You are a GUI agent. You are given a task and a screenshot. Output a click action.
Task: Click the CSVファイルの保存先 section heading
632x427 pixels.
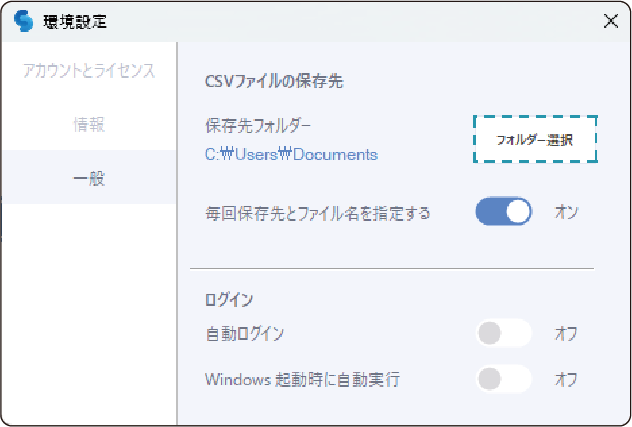pyautogui.click(x=273, y=81)
